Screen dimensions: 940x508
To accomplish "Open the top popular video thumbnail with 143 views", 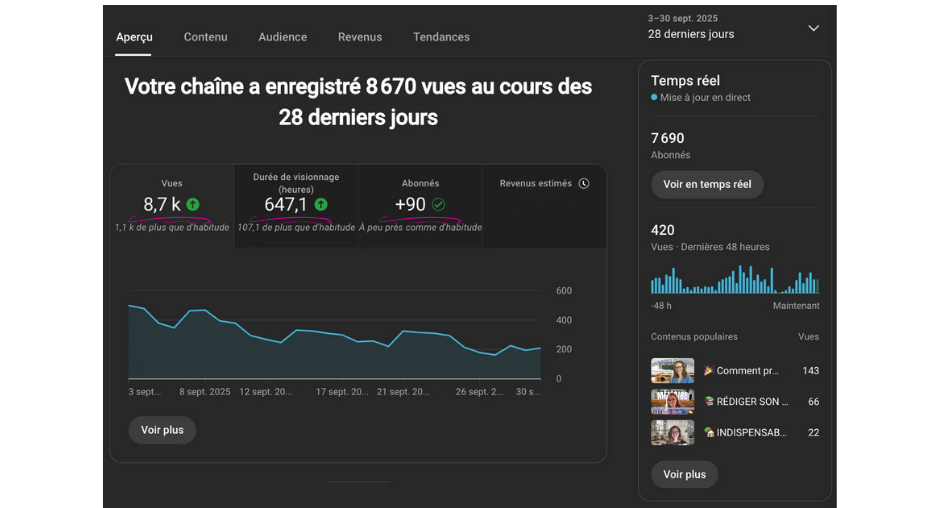I will click(x=672, y=371).
